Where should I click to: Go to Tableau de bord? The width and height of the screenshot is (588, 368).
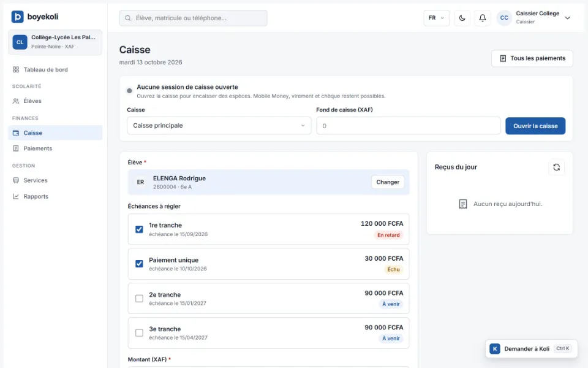coord(55,69)
